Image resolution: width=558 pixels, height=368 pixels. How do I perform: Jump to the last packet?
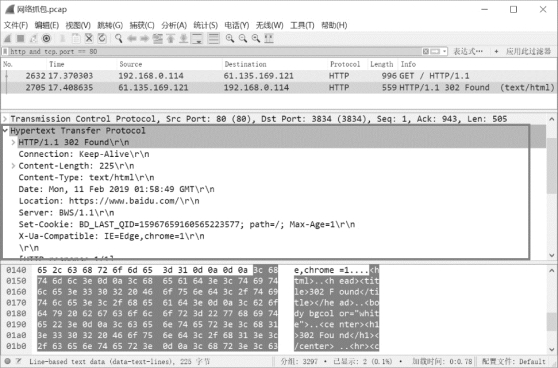point(183,38)
